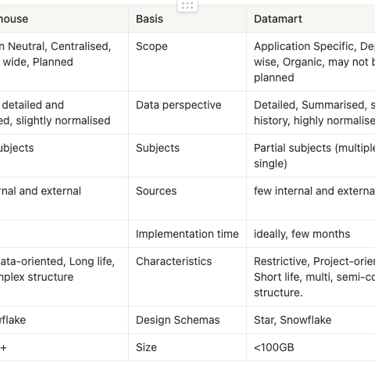Click the Characteristics cell
Image resolution: width=375 pixels, height=366 pixels.
point(187,277)
